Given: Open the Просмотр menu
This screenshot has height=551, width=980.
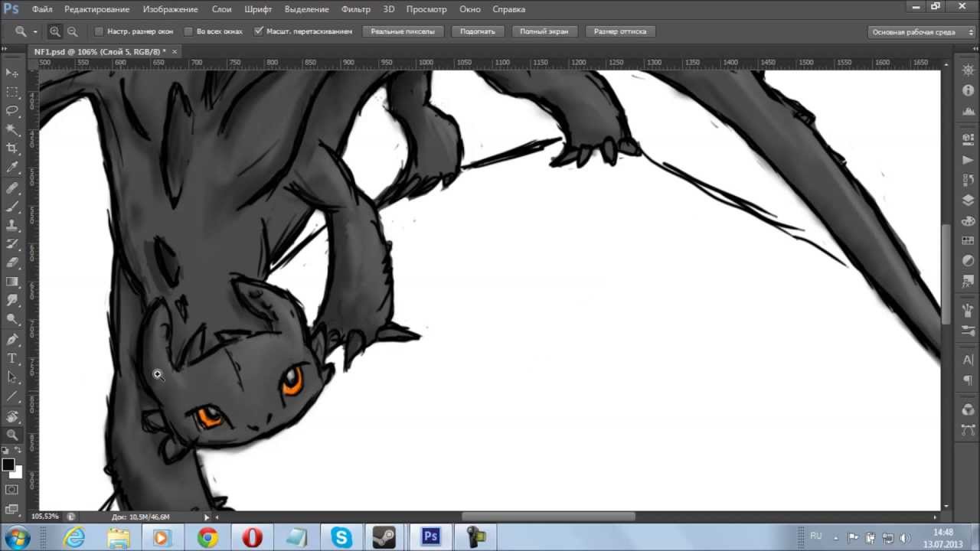Looking at the screenshot, I should pyautogui.click(x=426, y=9).
